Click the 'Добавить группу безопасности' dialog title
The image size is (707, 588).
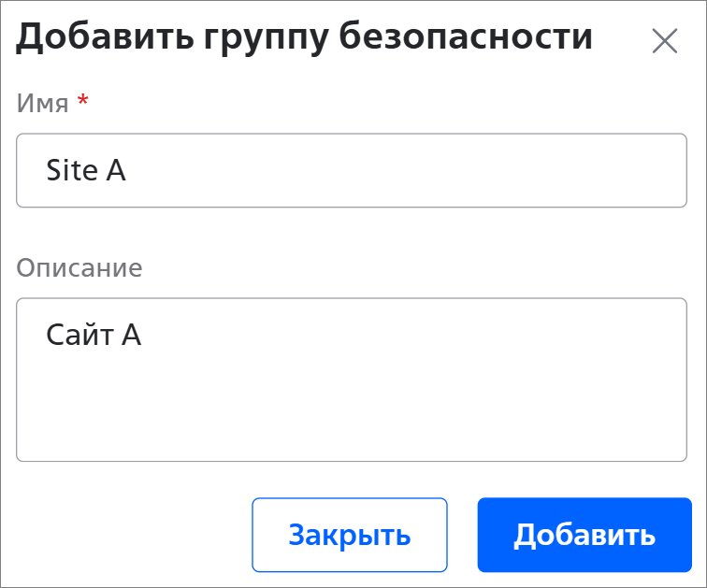(305, 37)
